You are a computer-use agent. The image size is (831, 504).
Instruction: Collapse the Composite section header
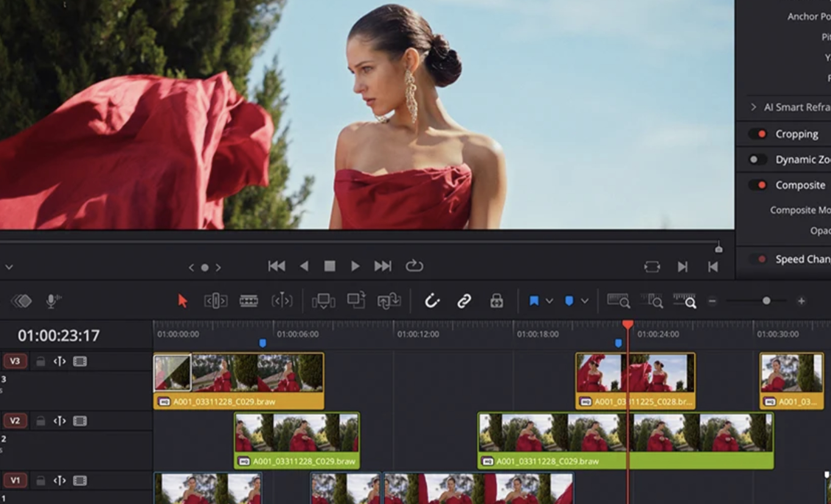800,185
